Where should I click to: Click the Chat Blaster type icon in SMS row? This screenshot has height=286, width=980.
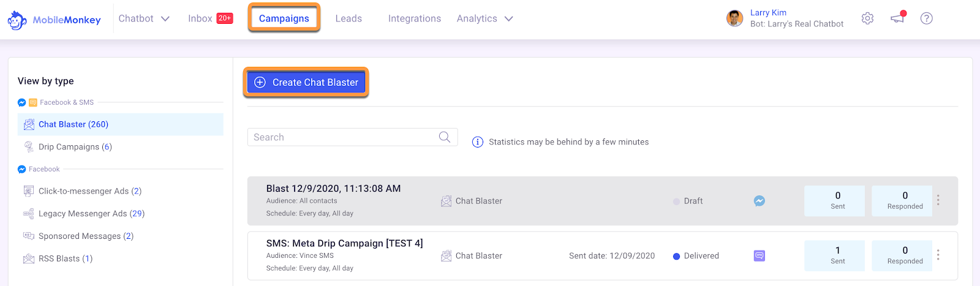tap(446, 256)
